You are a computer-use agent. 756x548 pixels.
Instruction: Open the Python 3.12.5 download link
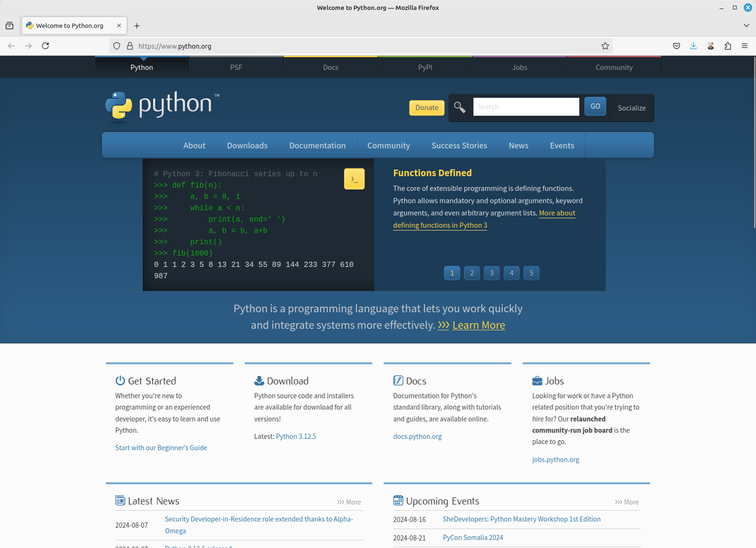296,436
